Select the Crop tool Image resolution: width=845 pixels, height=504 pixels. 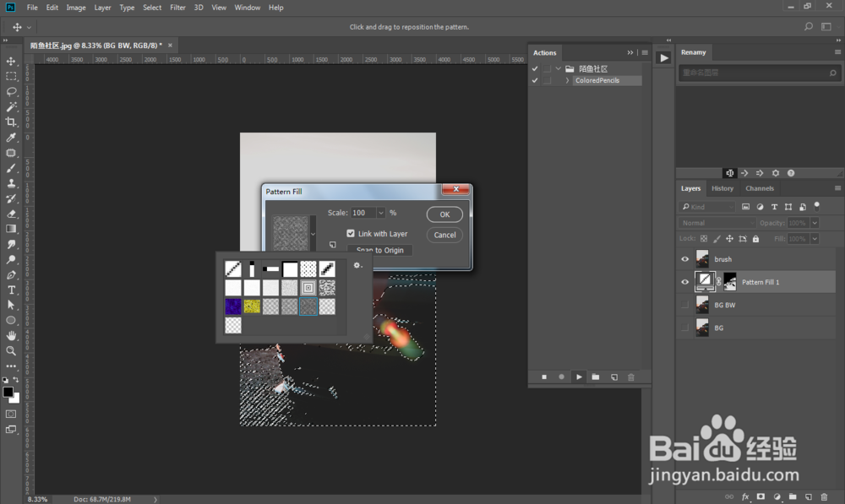point(11,122)
